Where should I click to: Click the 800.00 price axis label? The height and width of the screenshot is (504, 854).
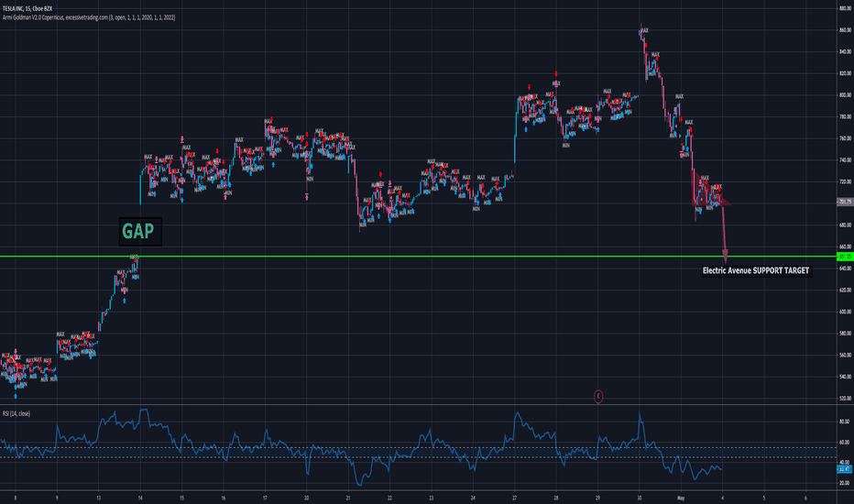845,94
